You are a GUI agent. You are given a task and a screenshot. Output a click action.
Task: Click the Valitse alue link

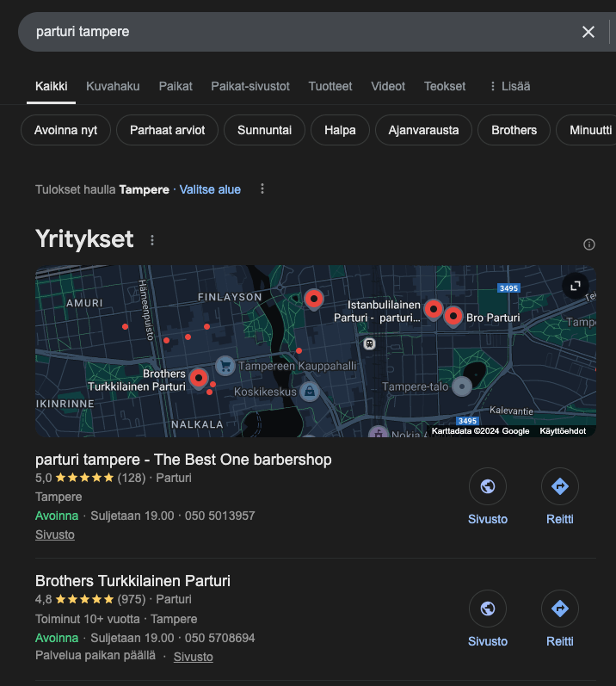coord(210,189)
